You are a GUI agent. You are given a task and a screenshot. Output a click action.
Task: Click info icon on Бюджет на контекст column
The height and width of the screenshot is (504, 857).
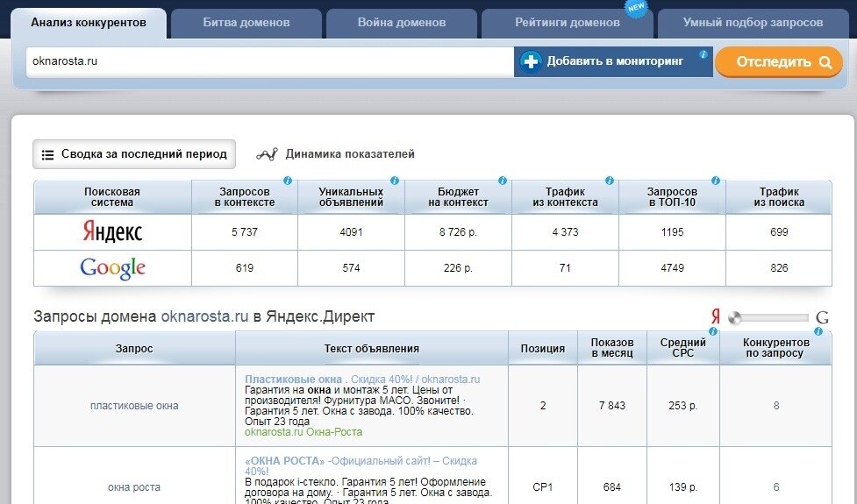503,181
